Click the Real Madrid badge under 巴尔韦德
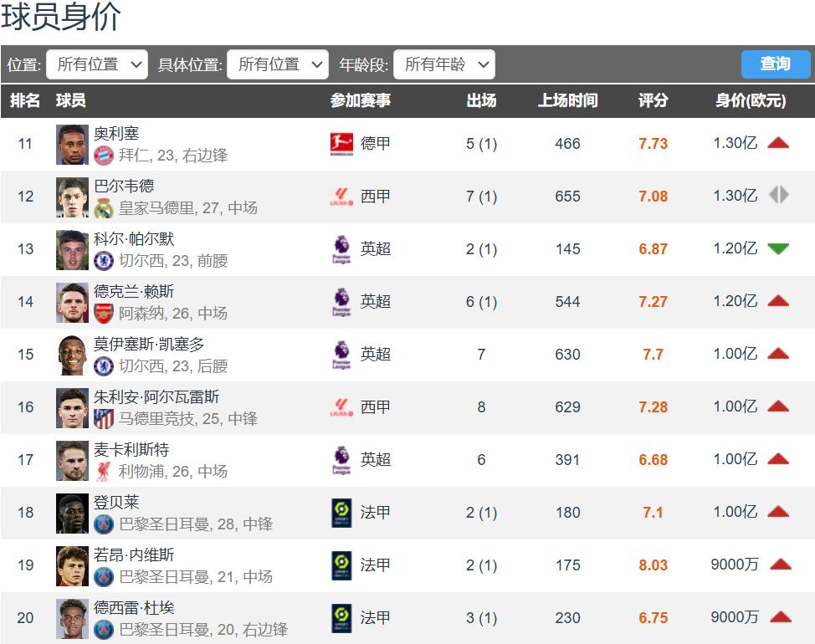 pos(104,208)
